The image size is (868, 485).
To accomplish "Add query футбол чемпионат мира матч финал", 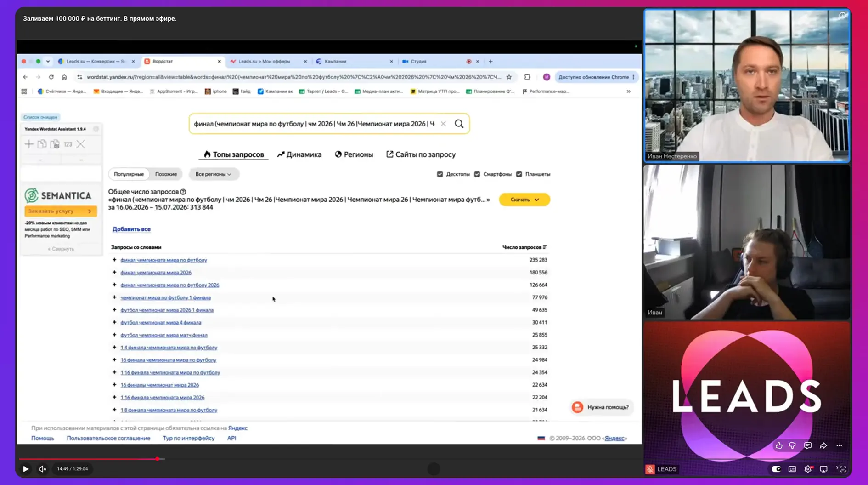I will 114,335.
